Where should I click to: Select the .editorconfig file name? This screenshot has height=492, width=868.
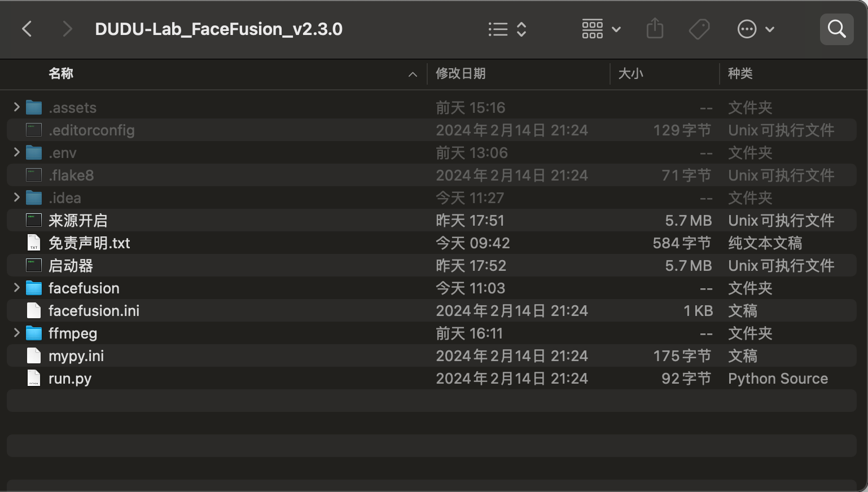(x=91, y=130)
